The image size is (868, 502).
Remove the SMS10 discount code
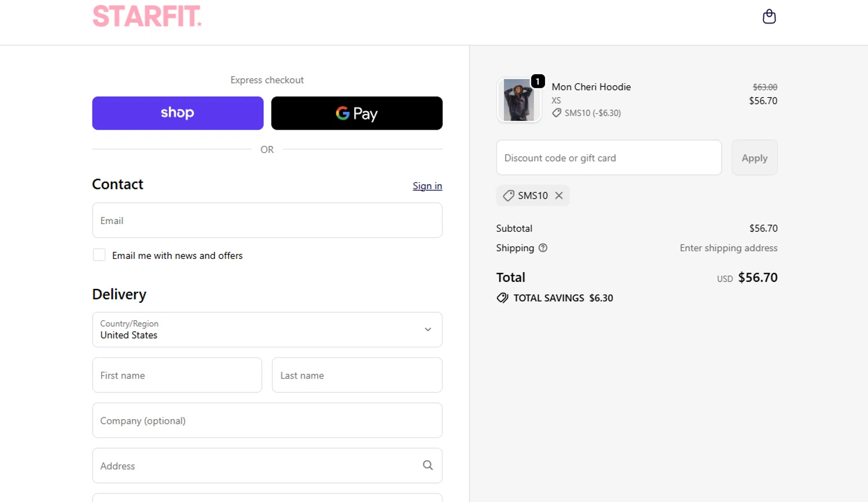click(x=559, y=196)
